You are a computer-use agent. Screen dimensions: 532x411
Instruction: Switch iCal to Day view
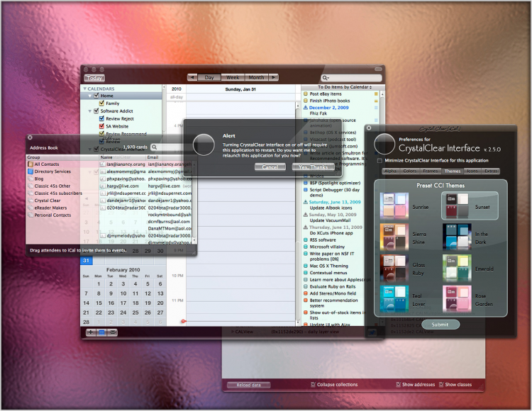tap(209, 77)
